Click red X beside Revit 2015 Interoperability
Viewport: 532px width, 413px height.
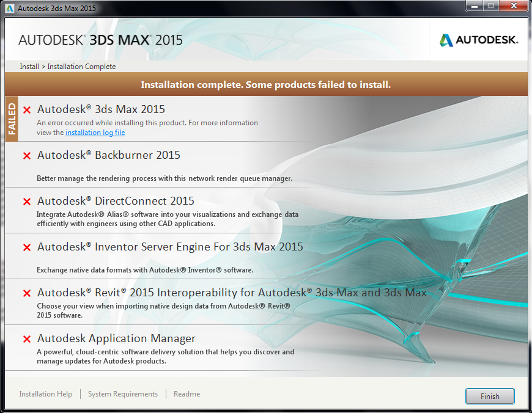point(27,293)
